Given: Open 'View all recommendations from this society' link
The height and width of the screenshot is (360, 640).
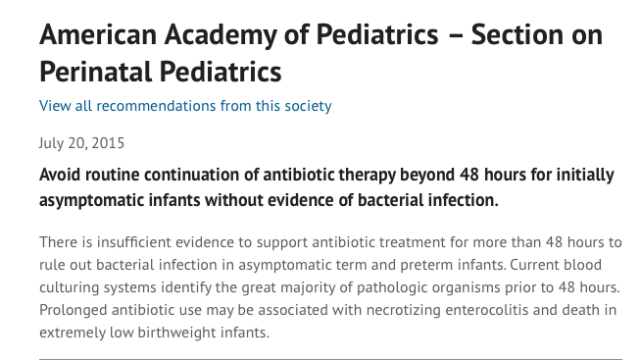Looking at the screenshot, I should point(185,106).
